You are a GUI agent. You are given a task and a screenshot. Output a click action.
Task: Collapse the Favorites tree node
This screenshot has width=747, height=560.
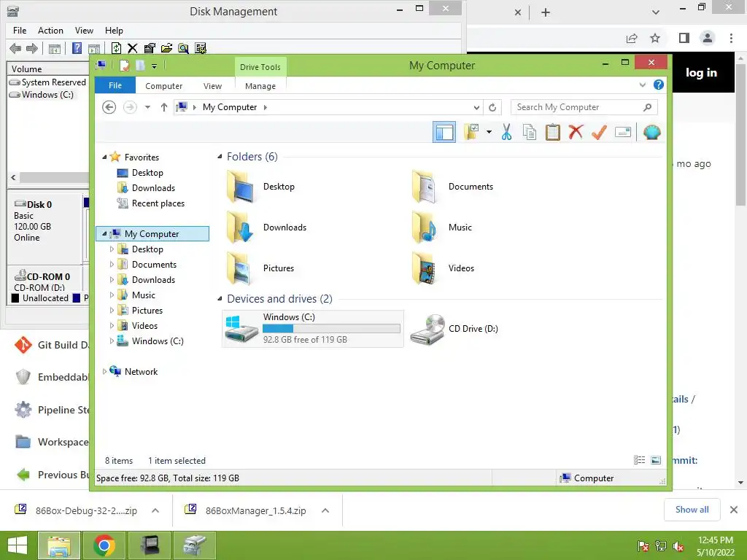tap(104, 157)
